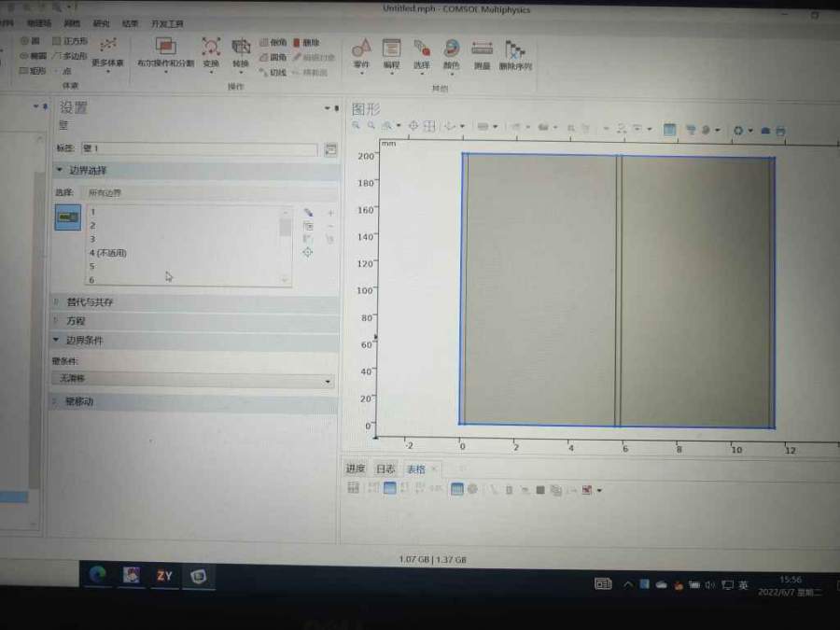Viewport: 840px width, 630px height.
Task: Switch to the 日志 tab
Action: click(385, 469)
